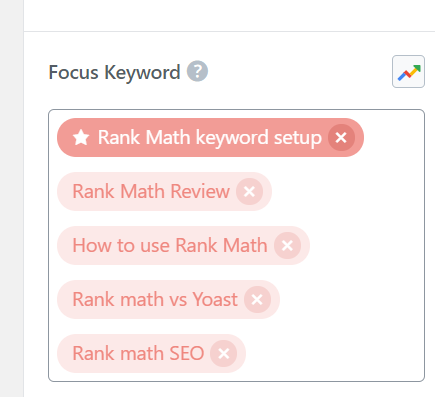Select the 'Rank Math keyword setup' tag text
The height and width of the screenshot is (397, 435).
click(x=210, y=138)
